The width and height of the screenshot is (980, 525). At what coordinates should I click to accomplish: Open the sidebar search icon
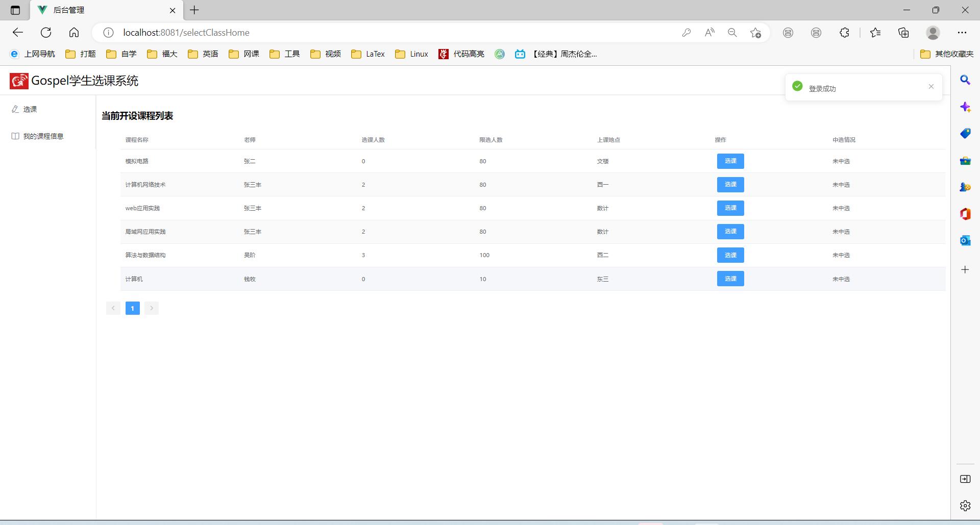pos(965,80)
